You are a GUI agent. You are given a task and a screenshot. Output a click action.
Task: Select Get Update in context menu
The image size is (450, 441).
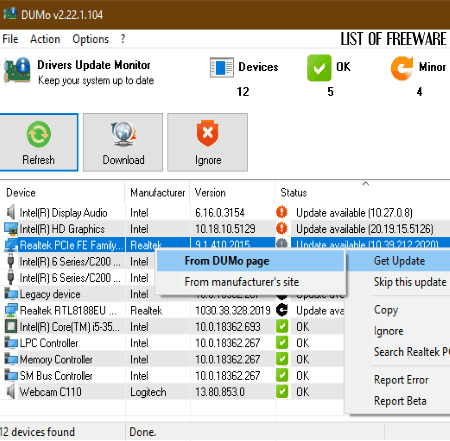tap(399, 261)
